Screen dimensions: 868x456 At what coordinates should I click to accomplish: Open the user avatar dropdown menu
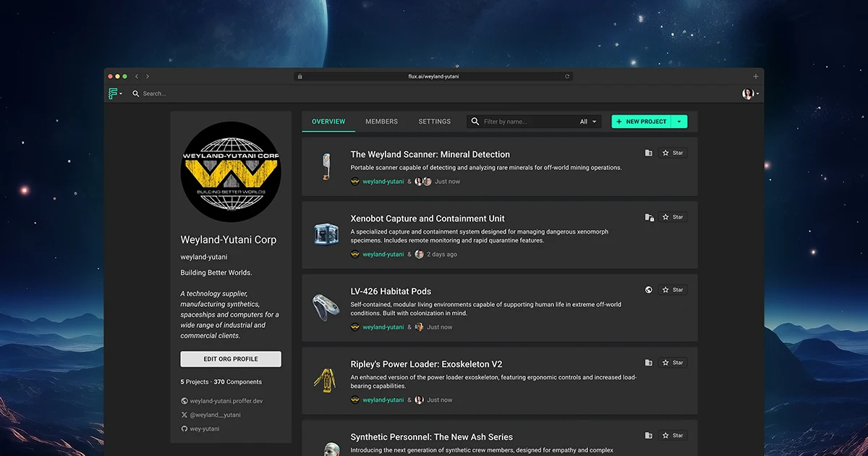[x=748, y=93]
